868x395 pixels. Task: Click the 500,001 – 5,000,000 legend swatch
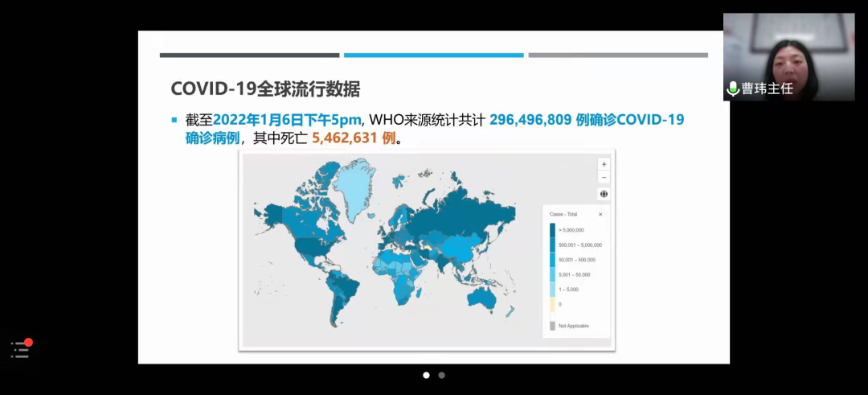tap(552, 245)
